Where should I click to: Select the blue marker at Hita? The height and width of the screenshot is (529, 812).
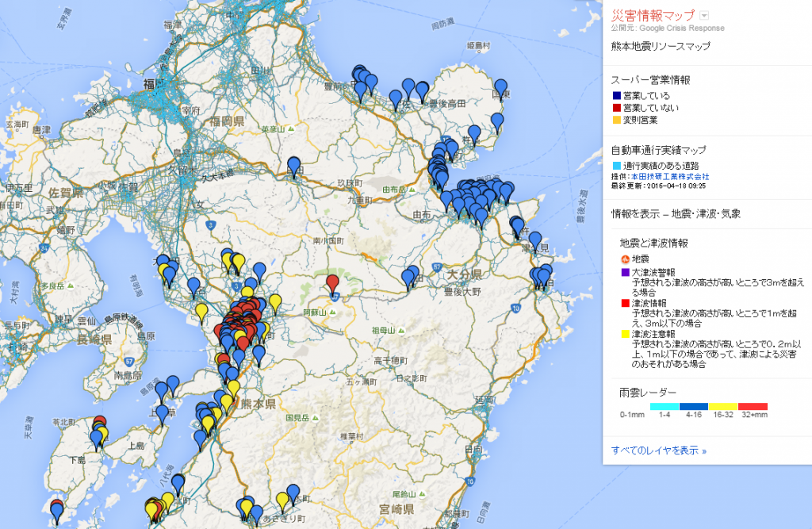(294, 166)
